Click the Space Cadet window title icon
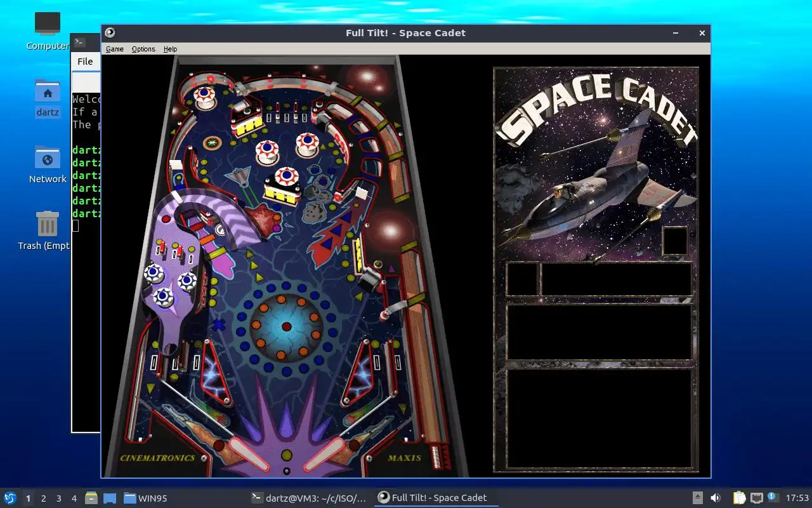 pyautogui.click(x=110, y=33)
